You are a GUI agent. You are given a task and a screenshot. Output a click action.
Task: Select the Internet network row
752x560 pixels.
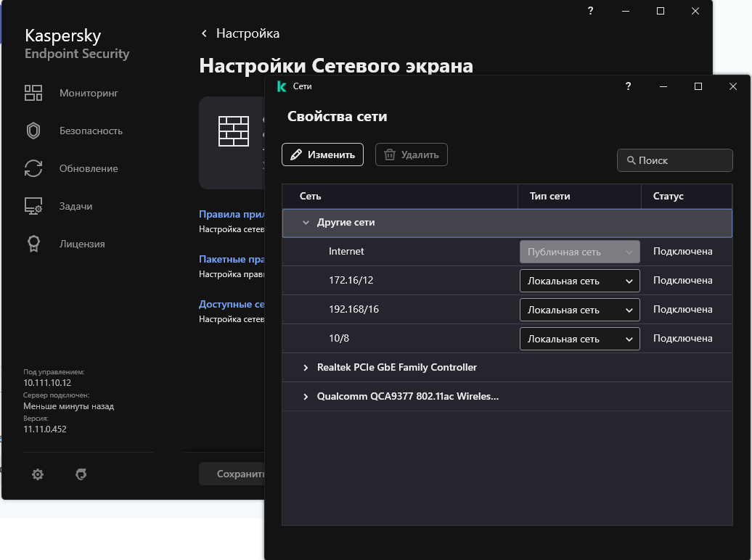tap(399, 252)
